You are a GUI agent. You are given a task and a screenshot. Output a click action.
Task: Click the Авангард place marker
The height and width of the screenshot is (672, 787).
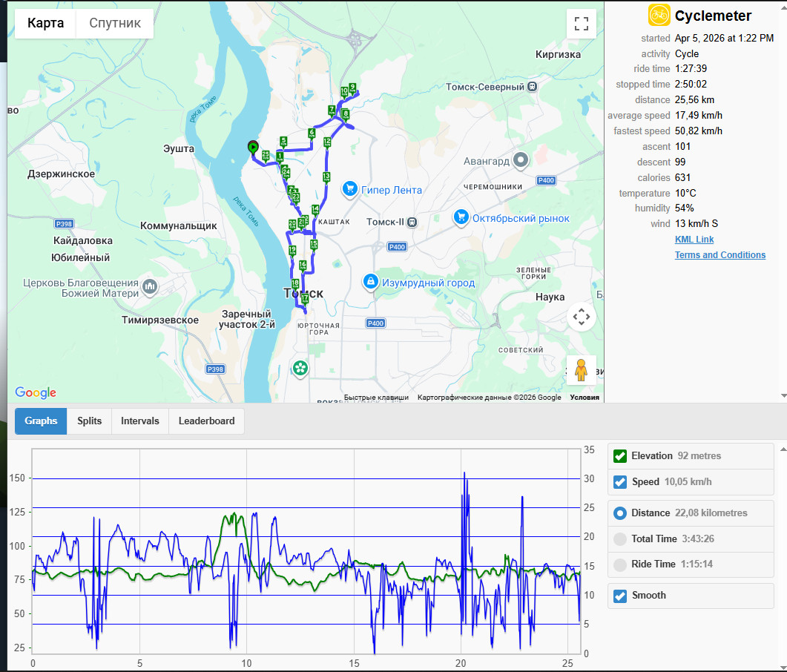[x=521, y=161]
